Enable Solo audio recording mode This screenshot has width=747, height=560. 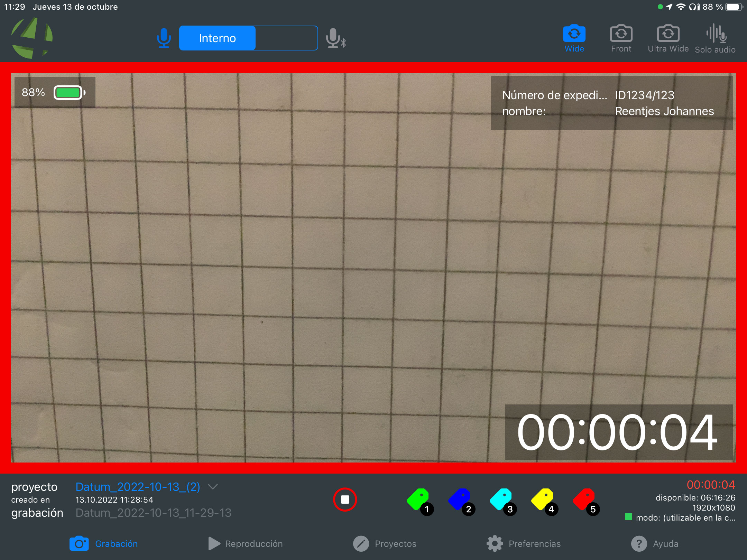(x=715, y=38)
